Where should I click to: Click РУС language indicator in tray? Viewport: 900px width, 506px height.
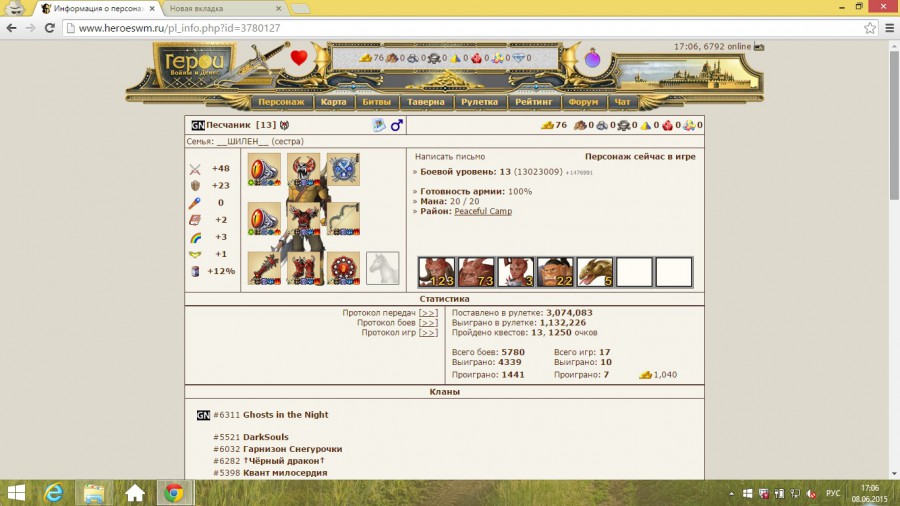pyautogui.click(x=833, y=493)
